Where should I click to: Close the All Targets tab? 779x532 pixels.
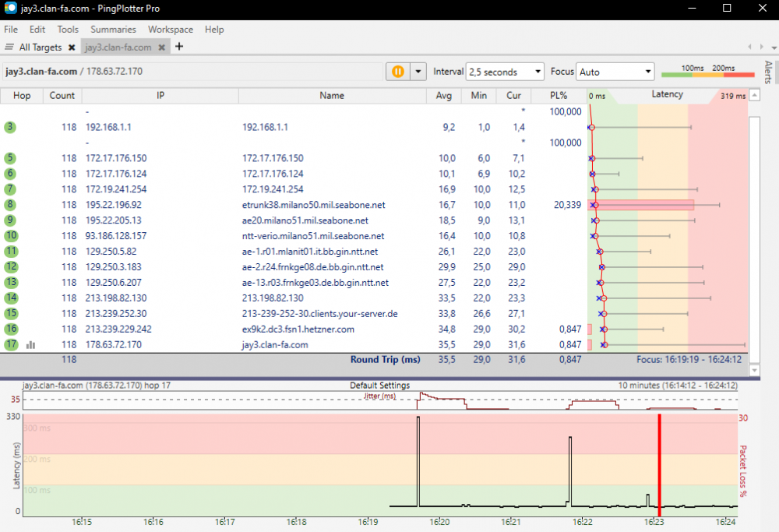[72, 48]
